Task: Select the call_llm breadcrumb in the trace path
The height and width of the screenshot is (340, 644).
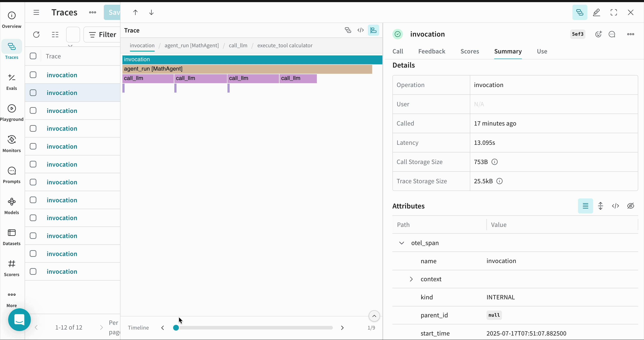Action: tap(238, 46)
